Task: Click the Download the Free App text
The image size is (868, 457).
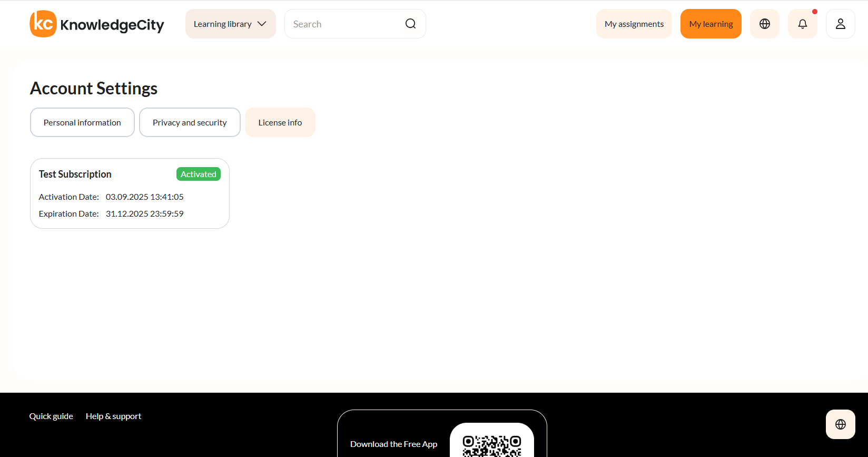Action: pyautogui.click(x=394, y=444)
